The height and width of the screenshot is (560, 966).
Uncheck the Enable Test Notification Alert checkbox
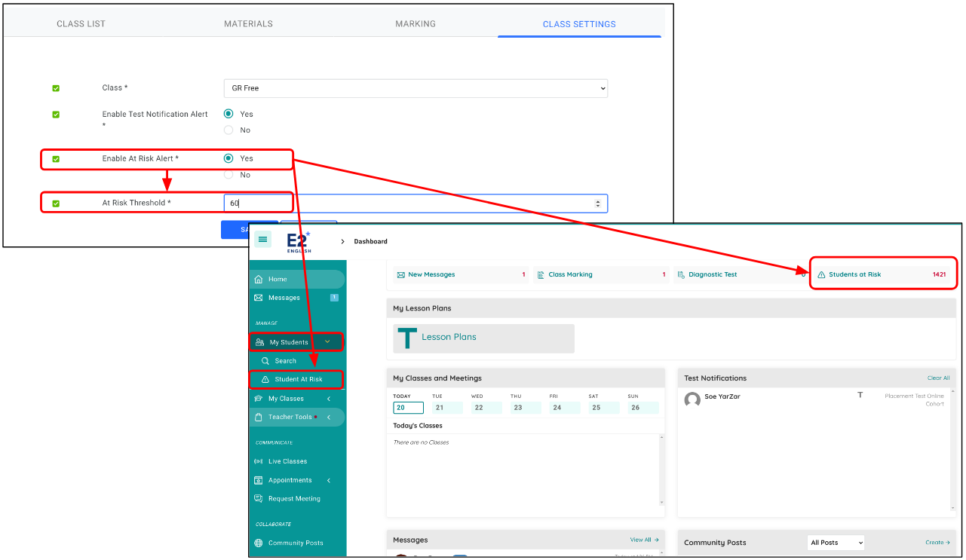[x=56, y=115]
